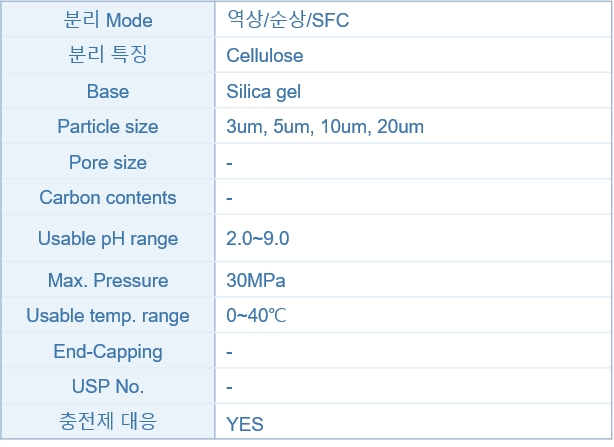The height and width of the screenshot is (447, 614).
Task: Select the 2.0~9.0 pH value
Action: (258, 239)
